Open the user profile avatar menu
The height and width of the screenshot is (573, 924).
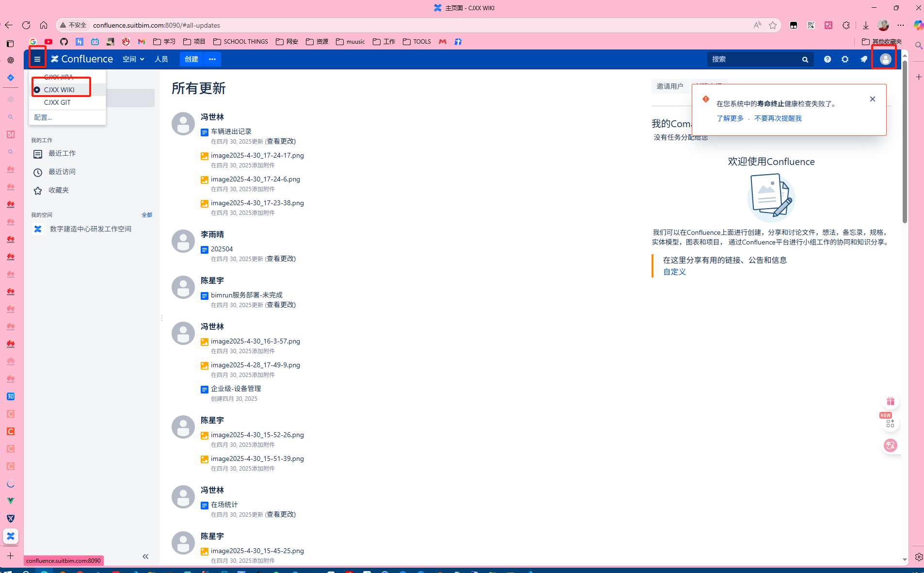[885, 59]
